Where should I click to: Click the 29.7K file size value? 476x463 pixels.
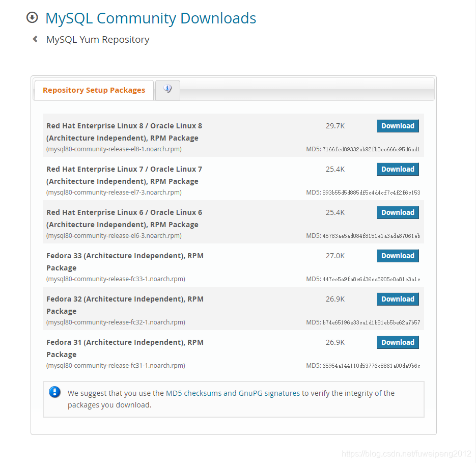point(335,126)
